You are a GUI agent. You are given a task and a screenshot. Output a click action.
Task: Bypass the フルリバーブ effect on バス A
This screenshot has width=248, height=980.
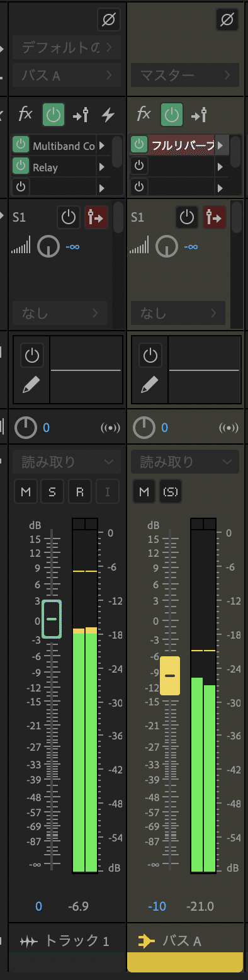pyautogui.click(x=139, y=145)
